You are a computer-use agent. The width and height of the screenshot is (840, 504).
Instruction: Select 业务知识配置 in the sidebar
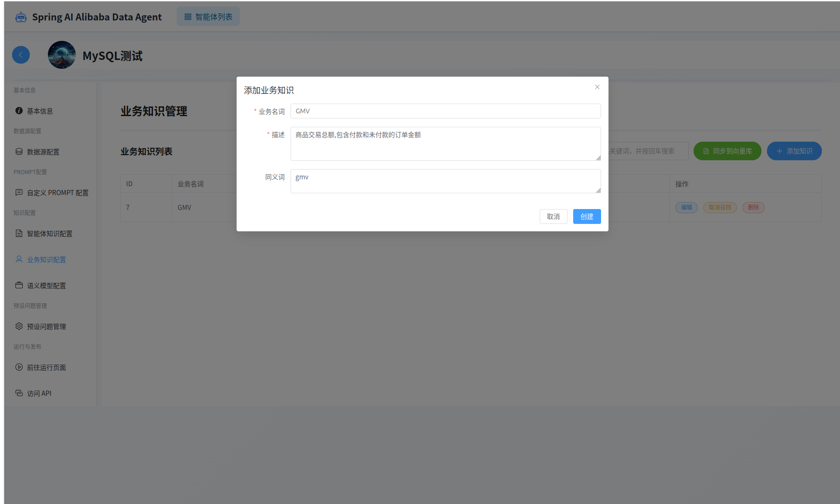[46, 260]
